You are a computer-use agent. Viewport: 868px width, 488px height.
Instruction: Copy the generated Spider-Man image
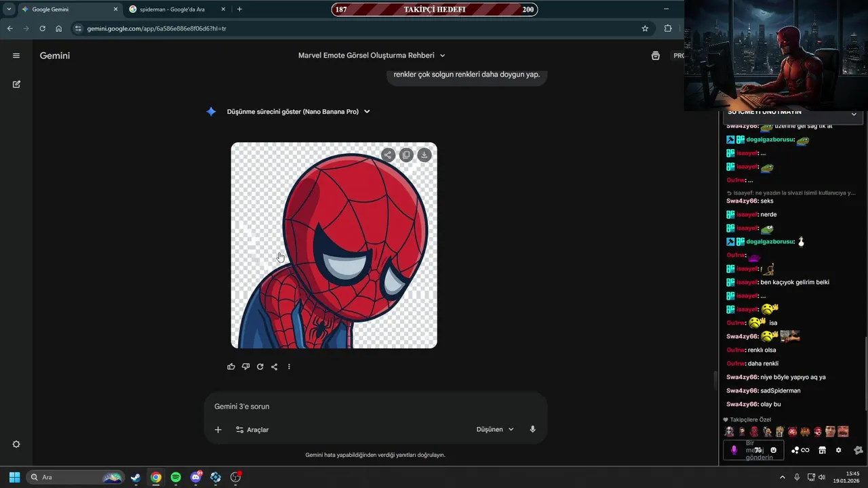tap(406, 155)
